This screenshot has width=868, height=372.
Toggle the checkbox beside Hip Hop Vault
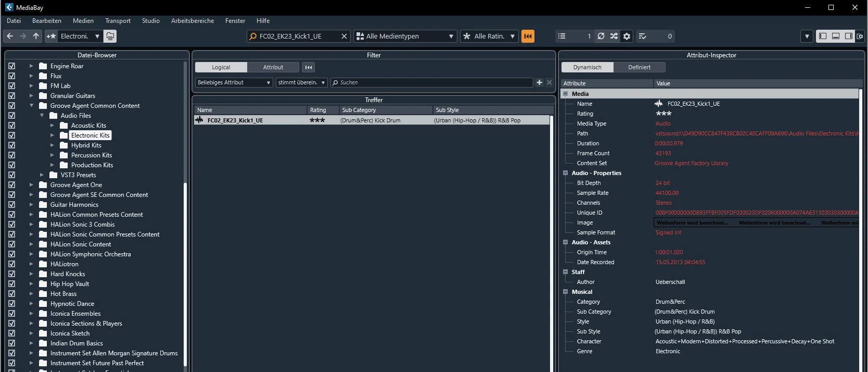click(x=12, y=284)
